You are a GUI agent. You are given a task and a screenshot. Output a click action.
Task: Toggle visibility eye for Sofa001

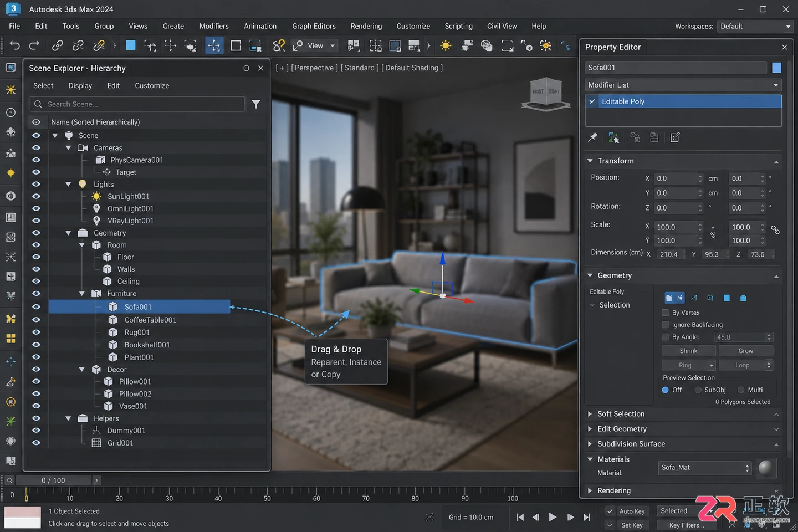36,306
